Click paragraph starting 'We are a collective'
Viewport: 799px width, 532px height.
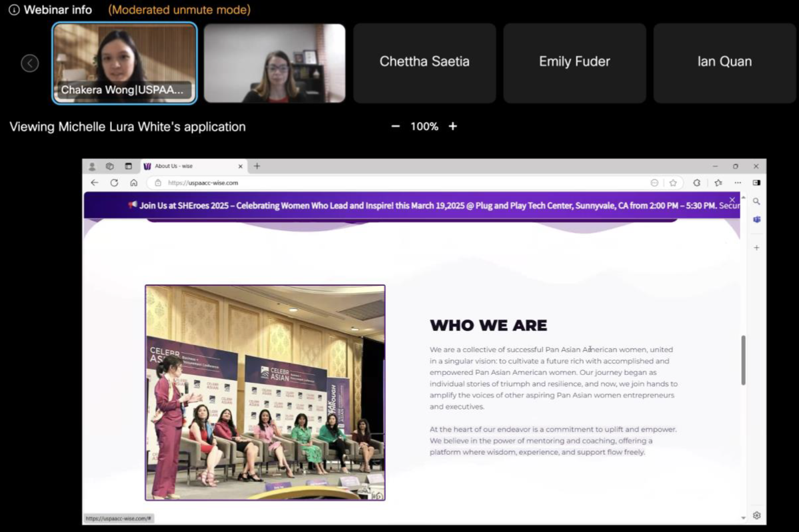coord(553,378)
